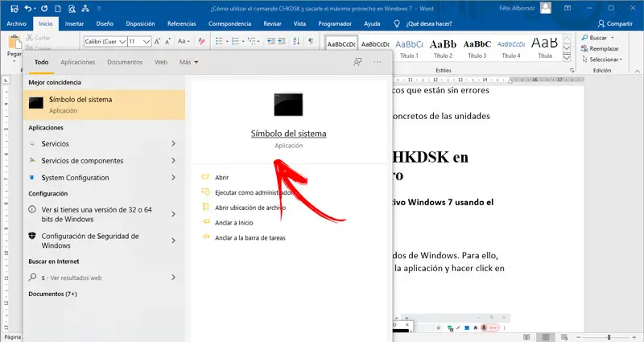Open Configuración de Seguridad de Windows result
Image resolution: width=644 pixels, height=342 pixels.
click(105, 241)
